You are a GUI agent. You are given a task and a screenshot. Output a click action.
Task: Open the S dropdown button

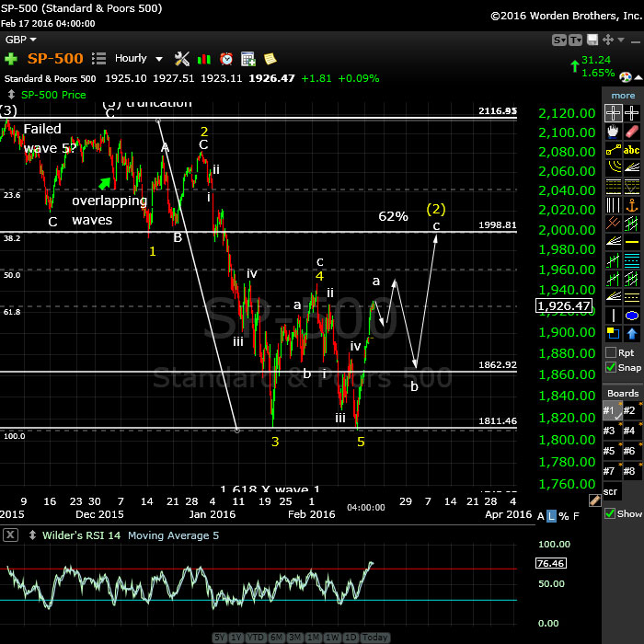[x=559, y=40]
